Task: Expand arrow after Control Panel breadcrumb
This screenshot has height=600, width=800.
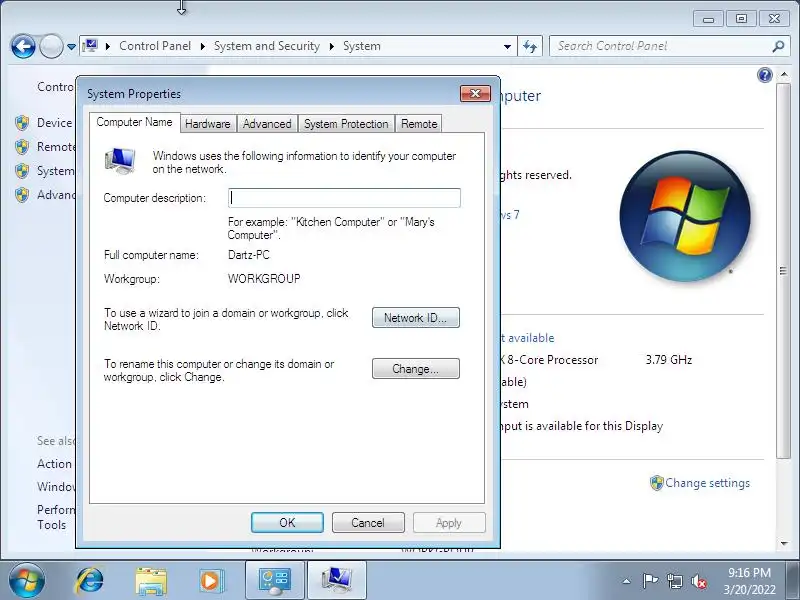Action: pyautogui.click(x=203, y=46)
